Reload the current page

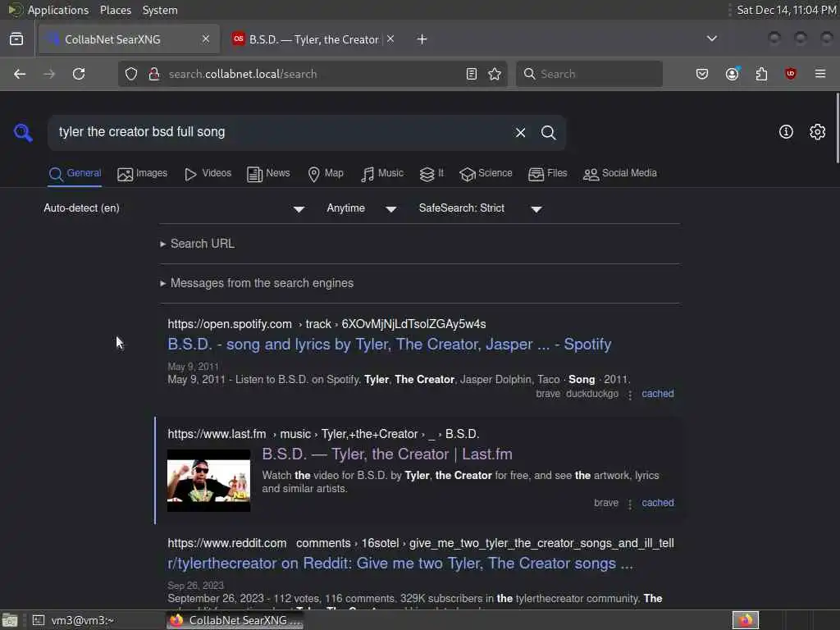coord(79,74)
